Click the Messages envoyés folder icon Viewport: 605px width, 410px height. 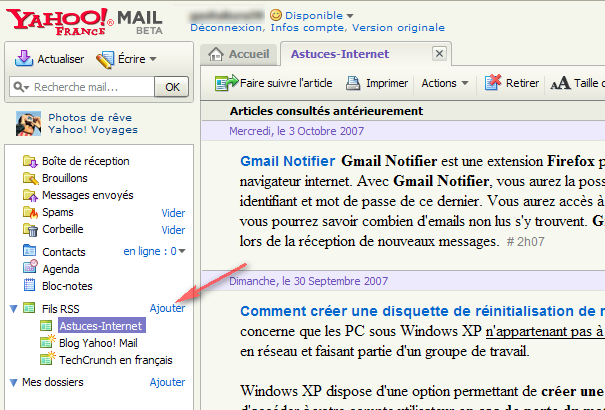pos(30,195)
